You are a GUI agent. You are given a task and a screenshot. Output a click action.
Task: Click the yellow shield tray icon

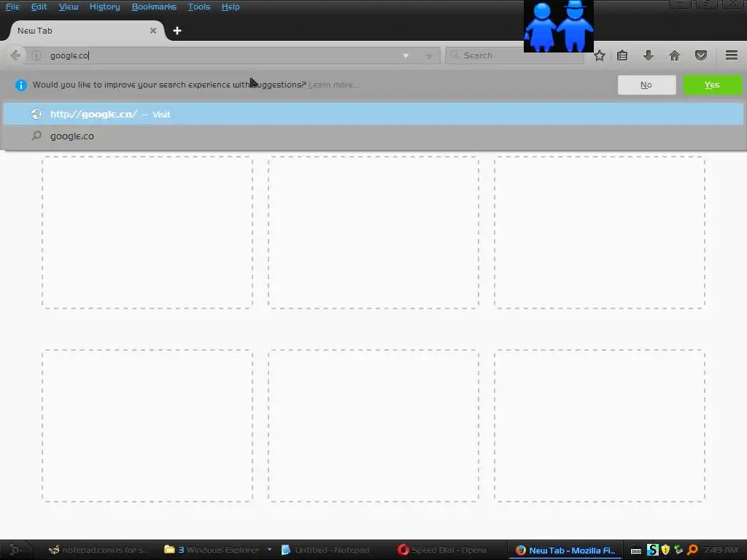665,550
